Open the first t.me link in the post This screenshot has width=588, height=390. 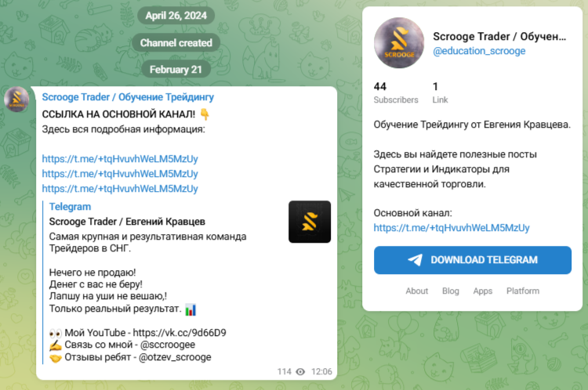(x=120, y=159)
